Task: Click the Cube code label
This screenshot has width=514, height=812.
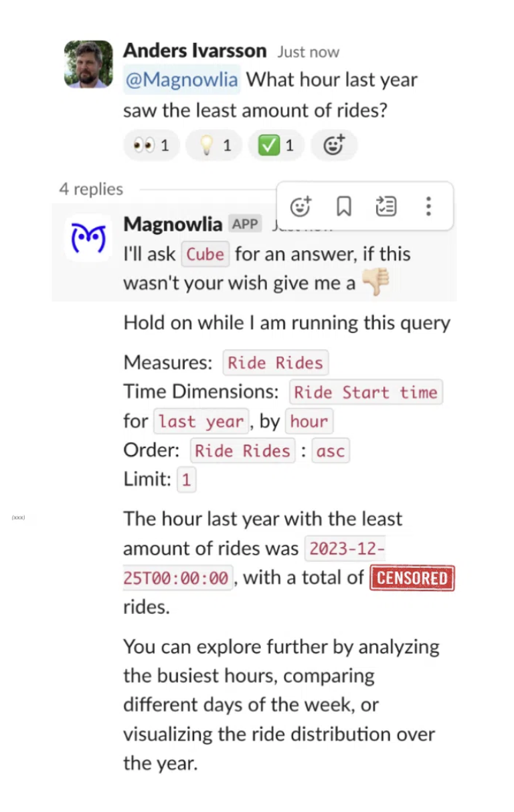Action: pos(205,255)
